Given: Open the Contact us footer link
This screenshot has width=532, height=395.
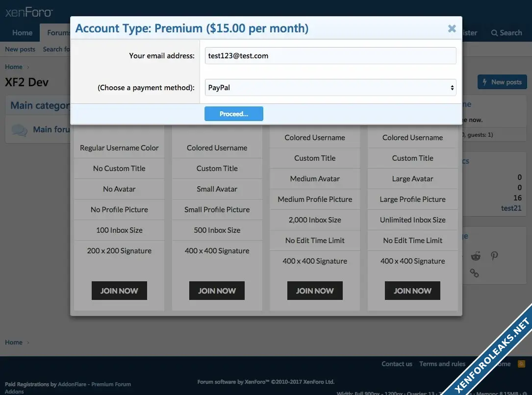Looking at the screenshot, I should pyautogui.click(x=397, y=364).
